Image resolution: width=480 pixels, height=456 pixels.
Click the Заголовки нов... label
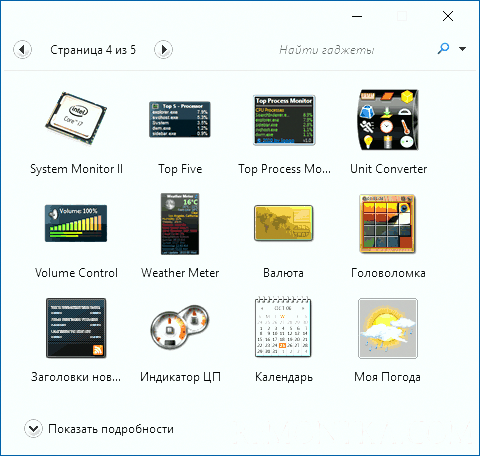click(76, 377)
